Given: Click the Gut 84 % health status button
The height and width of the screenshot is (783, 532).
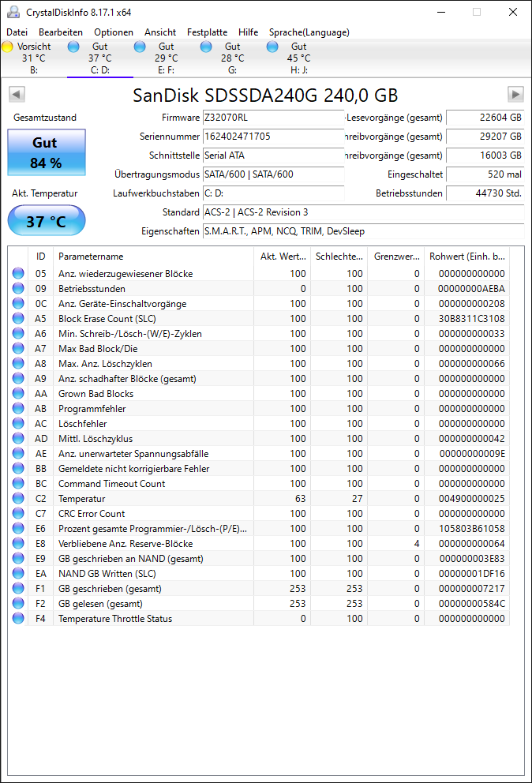Looking at the screenshot, I should pyautogui.click(x=47, y=152).
